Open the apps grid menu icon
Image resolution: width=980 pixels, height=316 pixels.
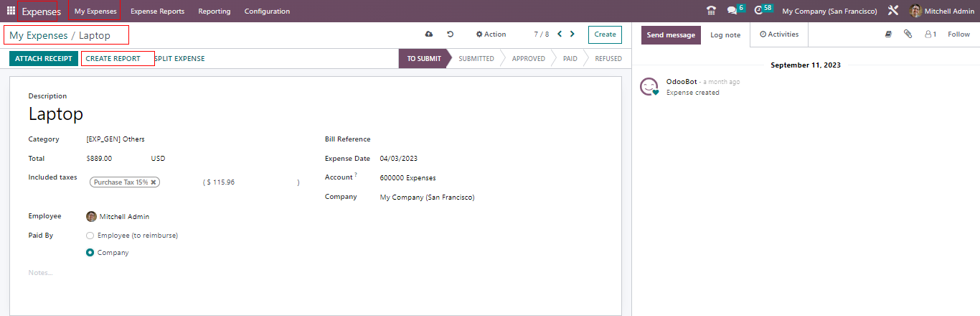(x=11, y=11)
